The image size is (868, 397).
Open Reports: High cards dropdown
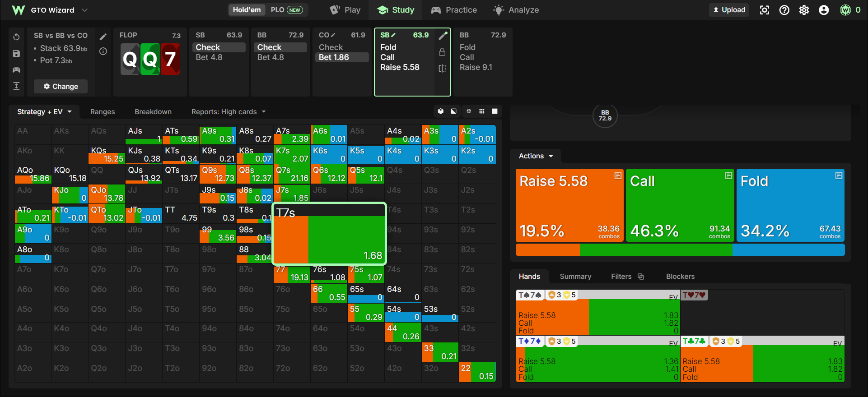tap(229, 111)
